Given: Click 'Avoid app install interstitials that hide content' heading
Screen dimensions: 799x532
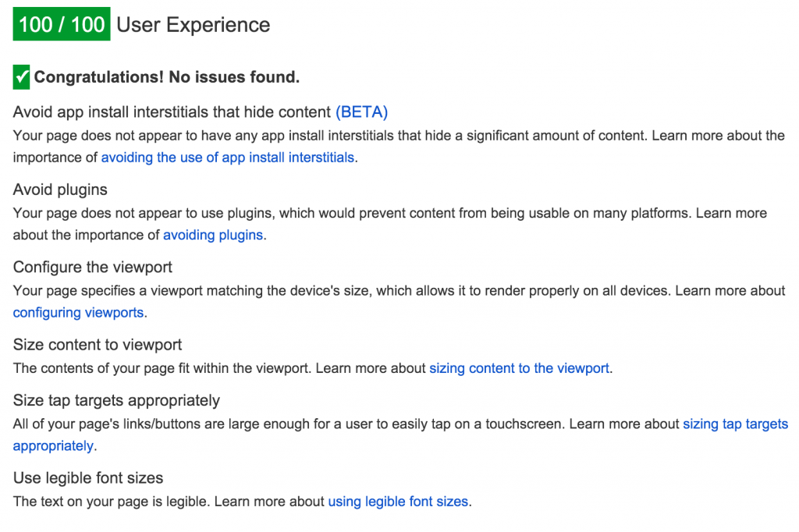Looking at the screenshot, I should (x=172, y=112).
